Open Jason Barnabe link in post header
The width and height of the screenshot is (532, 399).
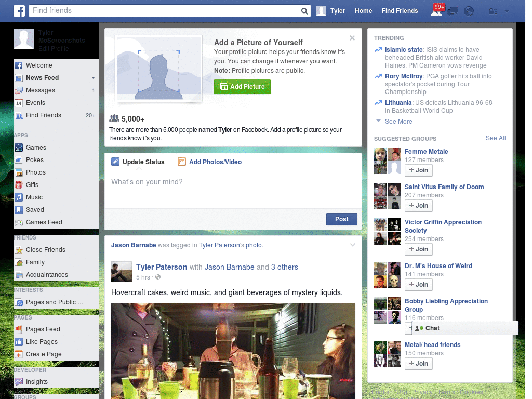click(134, 245)
